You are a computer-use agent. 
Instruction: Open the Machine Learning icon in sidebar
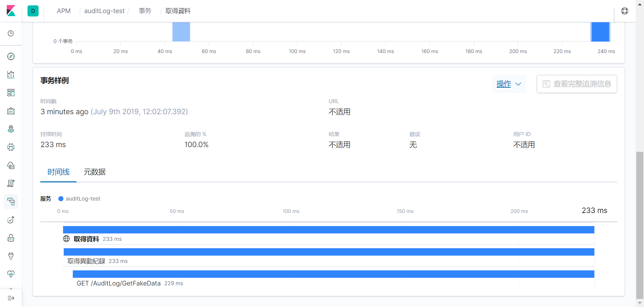pos(11,147)
